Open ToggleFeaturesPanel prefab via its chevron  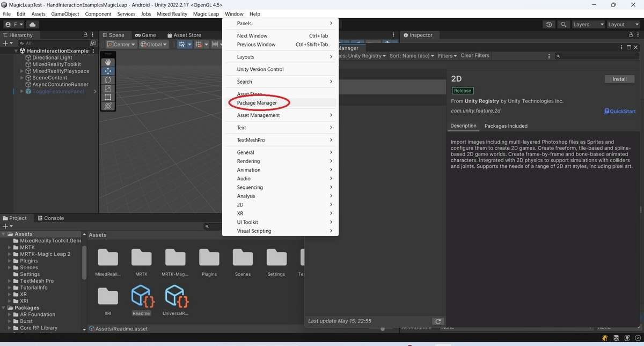(95, 91)
